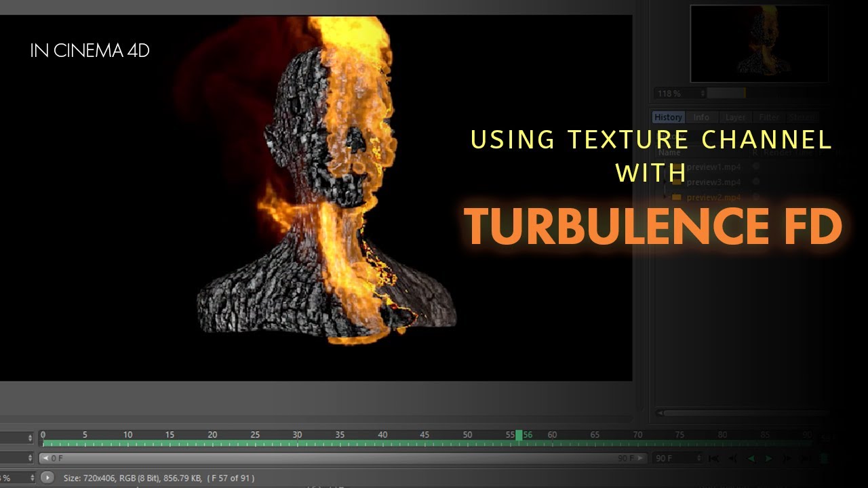
Task: Click the folder icon next to preview2.mp4
Action: pyautogui.click(x=677, y=198)
